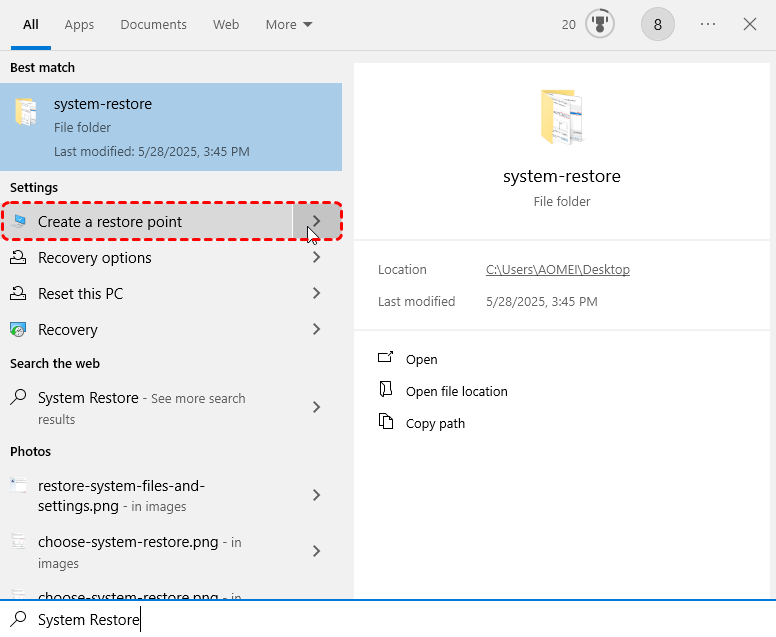Expand restore-system-files-and-settings.png chevron
The image size is (776, 637).
317,495
